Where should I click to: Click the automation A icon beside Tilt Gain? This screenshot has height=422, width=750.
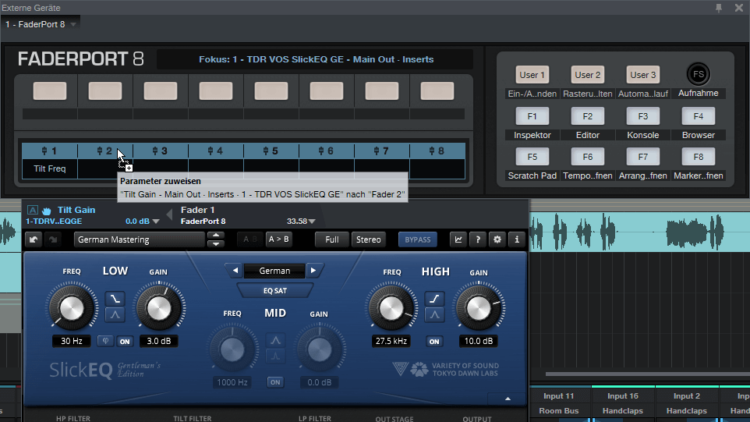[x=32, y=210]
